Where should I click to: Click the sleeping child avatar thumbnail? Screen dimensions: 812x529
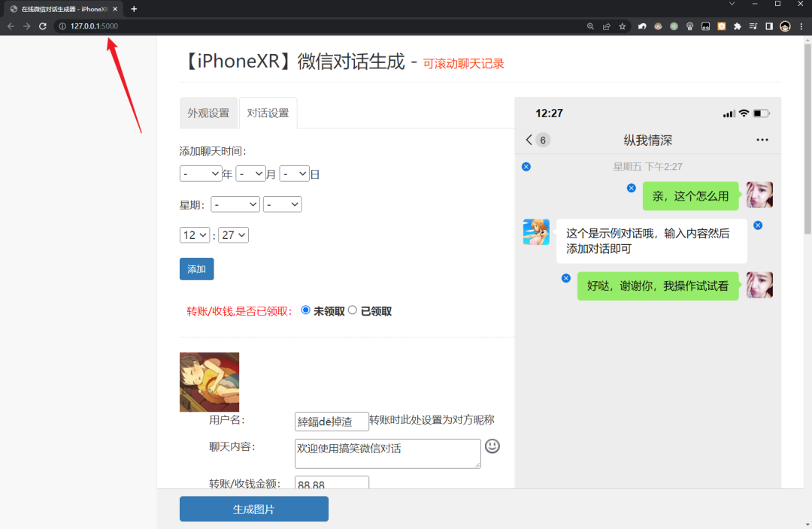click(x=209, y=382)
